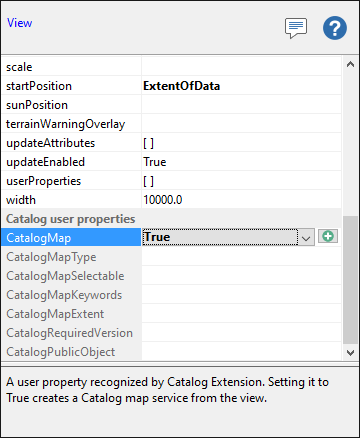Open the CatalogMap value dropdown arrow
The image size is (360, 438).
[306, 238]
